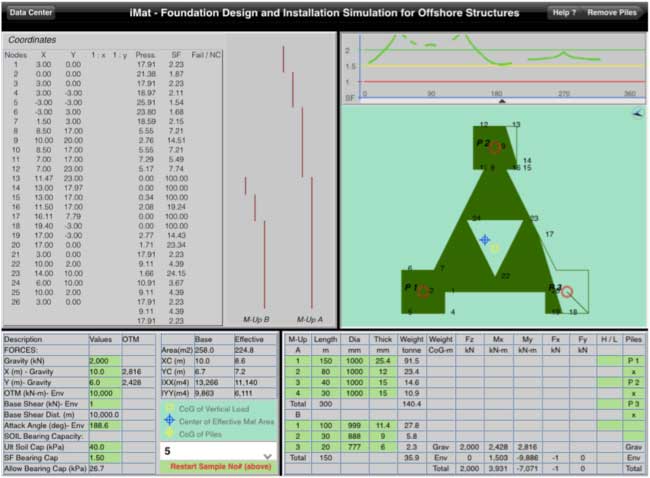Viewport: 650px width, 478px height.
Task: Click the yellow circle marker inside the triangle
Action: [x=494, y=247]
